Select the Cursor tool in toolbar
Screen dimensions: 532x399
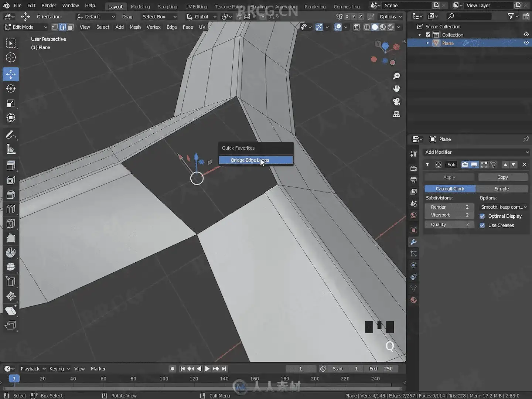(x=11, y=58)
